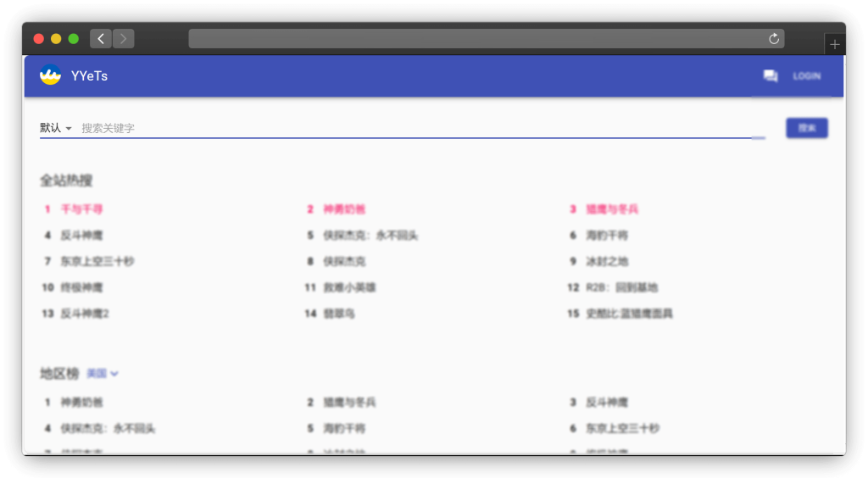Reload the page with refresh icon
This screenshot has height=478, width=868.
(x=774, y=39)
